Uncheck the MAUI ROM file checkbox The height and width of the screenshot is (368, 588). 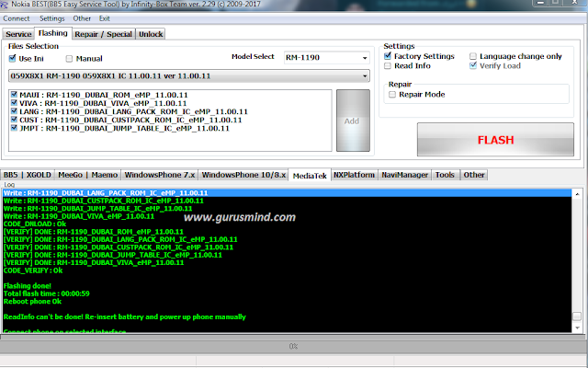pos(14,95)
